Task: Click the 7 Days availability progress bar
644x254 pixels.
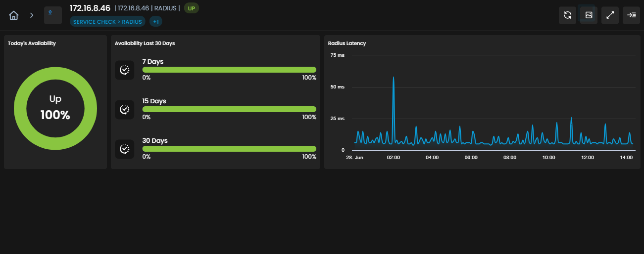Action: (229, 70)
